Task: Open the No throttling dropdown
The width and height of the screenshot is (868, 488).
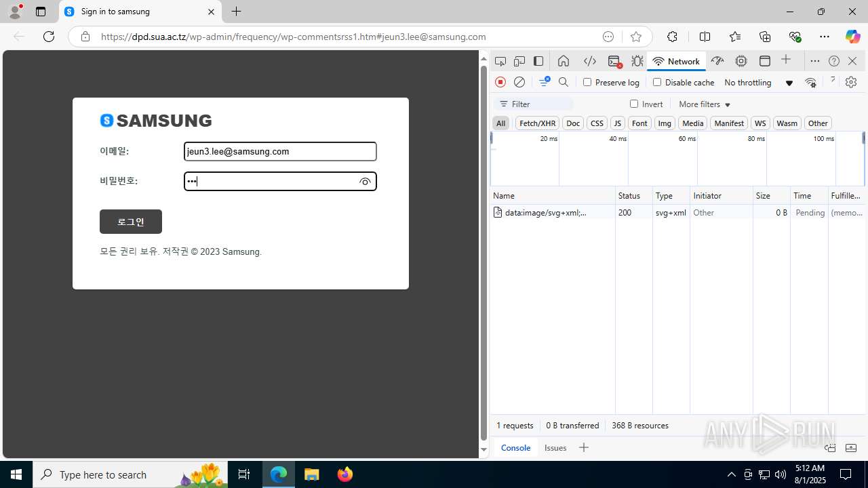Action: (x=758, y=82)
